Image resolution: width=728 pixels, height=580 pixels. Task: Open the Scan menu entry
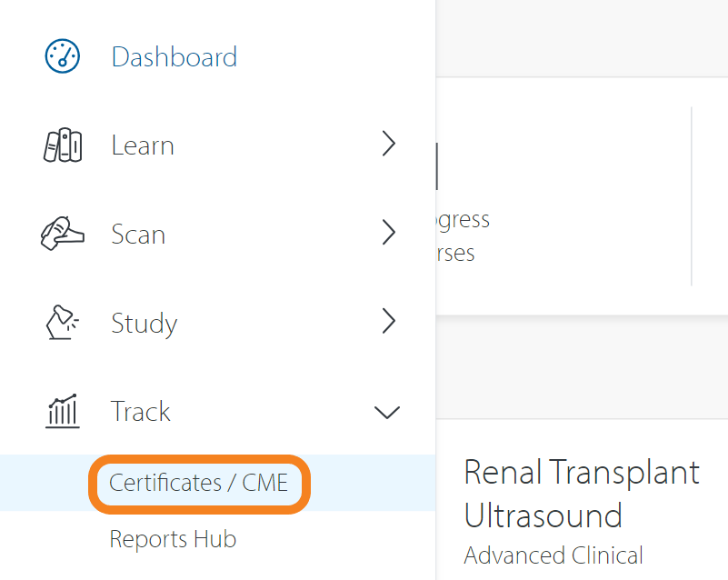click(138, 234)
